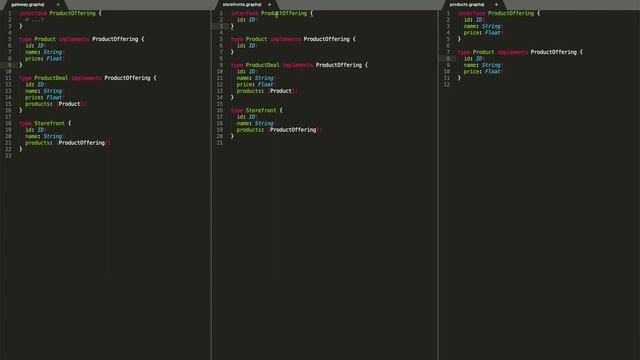Click 'products: [Product]' on line 13 of storefronts.graphql

pos(267,91)
